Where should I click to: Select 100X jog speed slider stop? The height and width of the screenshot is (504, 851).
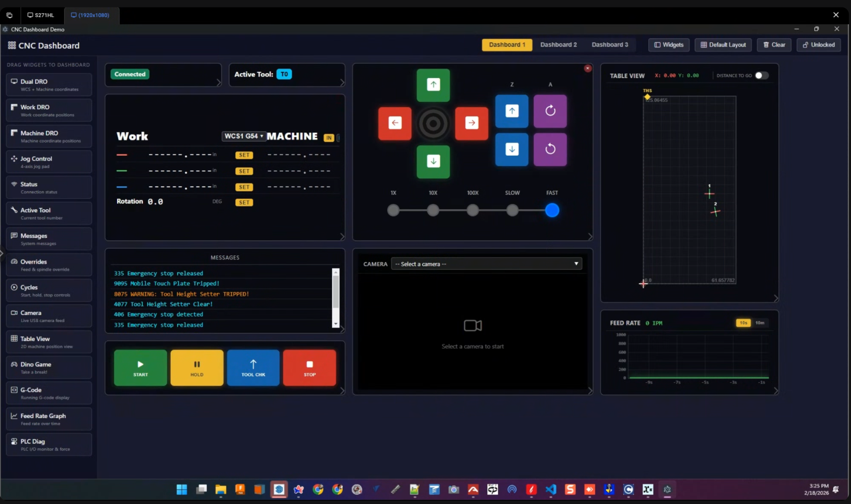472,210
